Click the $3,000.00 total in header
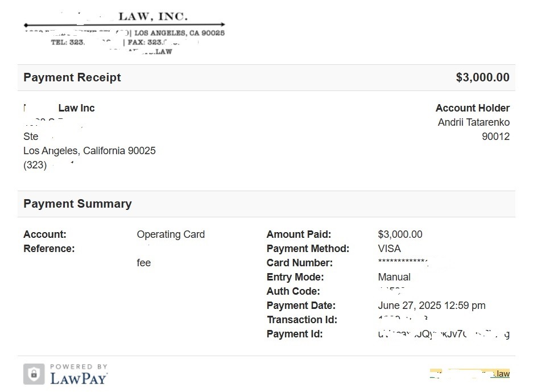The width and height of the screenshot is (533, 392). tap(482, 77)
